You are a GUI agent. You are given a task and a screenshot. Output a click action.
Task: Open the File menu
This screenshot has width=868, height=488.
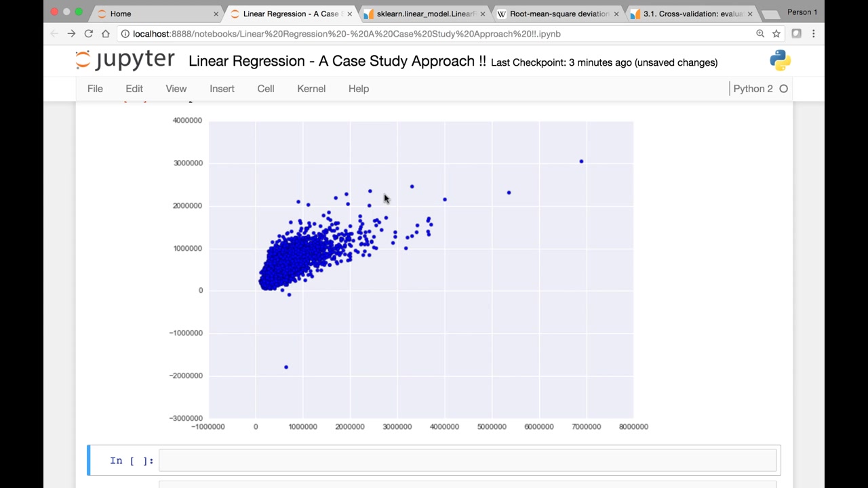95,89
